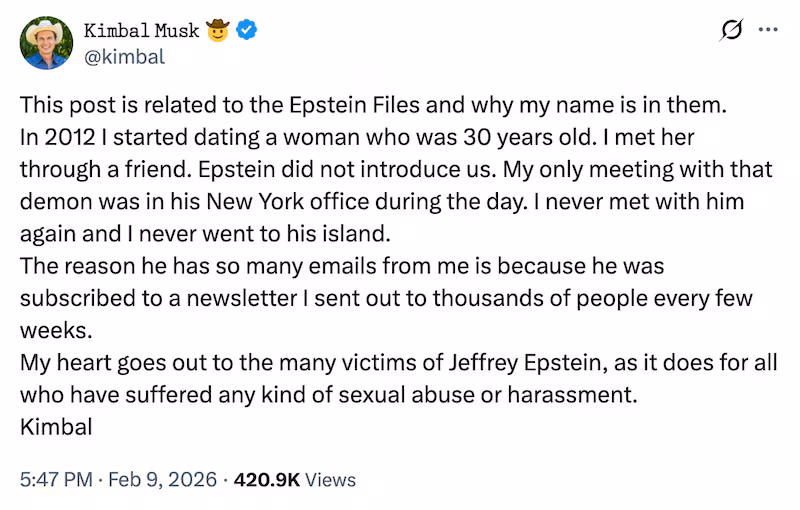800x510 pixels.
Task: Click the word Views in the footer
Action: [330, 479]
